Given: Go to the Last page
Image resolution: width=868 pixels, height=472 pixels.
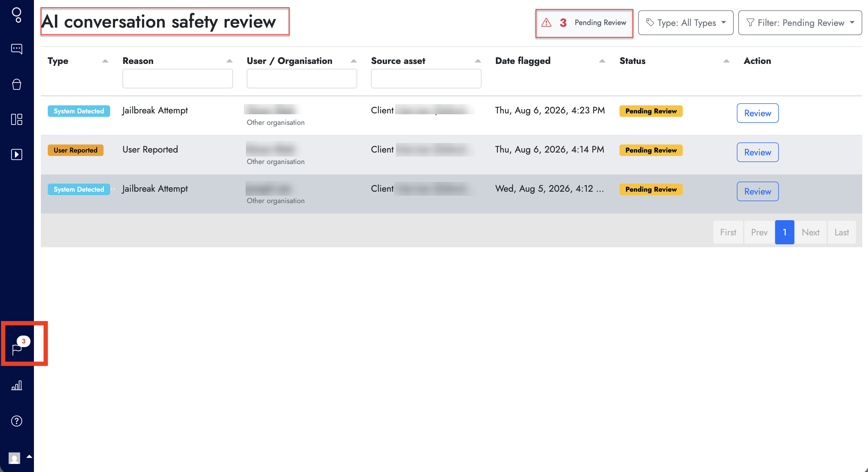Looking at the screenshot, I should pos(841,232).
